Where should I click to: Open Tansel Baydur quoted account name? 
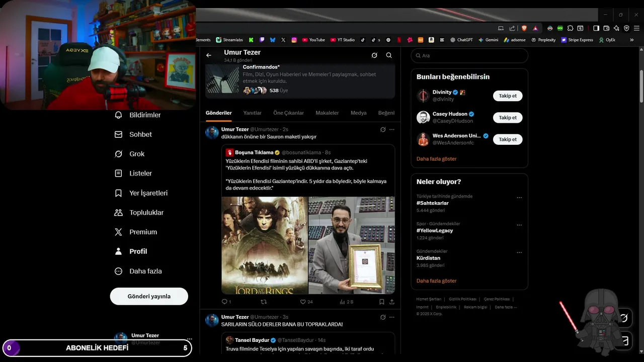(x=252, y=340)
